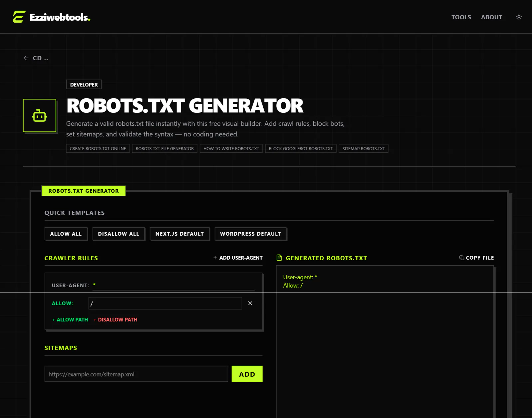
Task: Toggle the light/dark theme sun icon
Action: click(519, 17)
